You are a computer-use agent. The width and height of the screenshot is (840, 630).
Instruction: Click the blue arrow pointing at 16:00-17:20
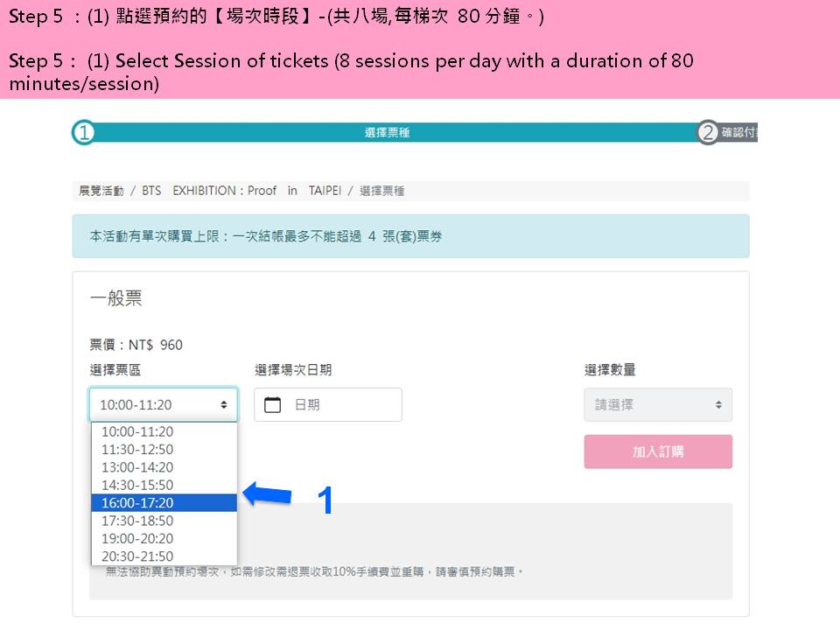(267, 495)
